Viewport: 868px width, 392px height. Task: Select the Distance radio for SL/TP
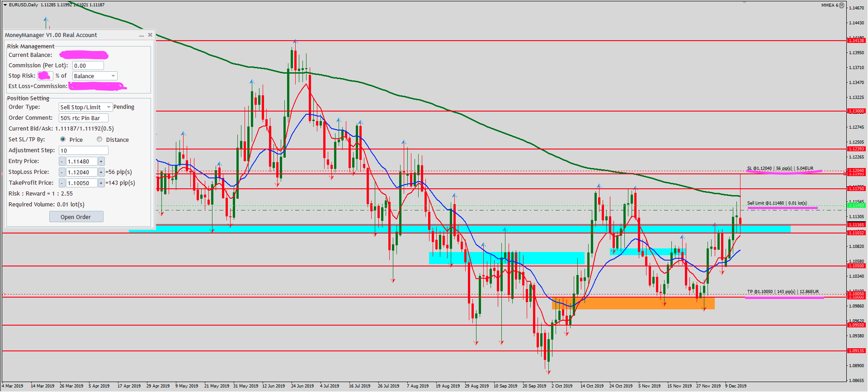point(99,139)
